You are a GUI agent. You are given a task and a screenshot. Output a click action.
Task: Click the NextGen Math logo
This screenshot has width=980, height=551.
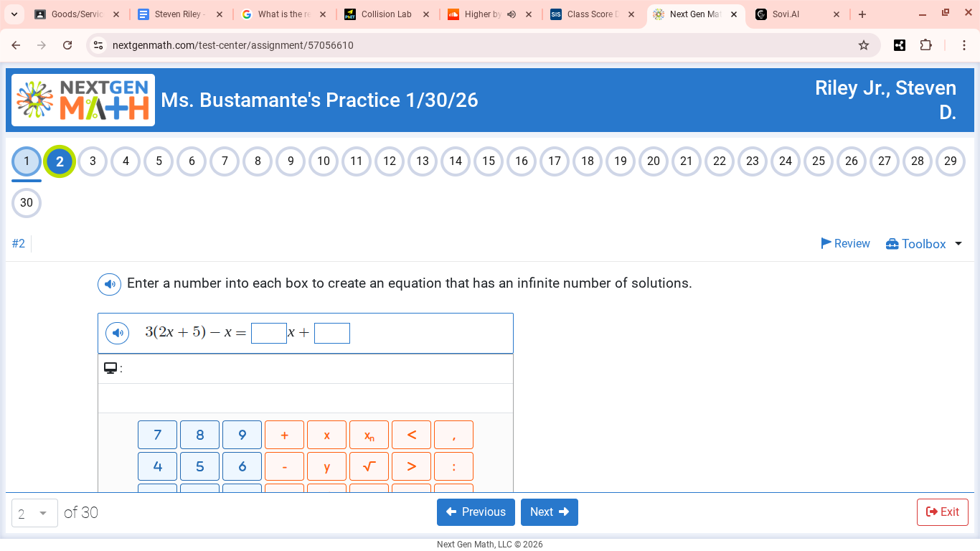point(82,100)
